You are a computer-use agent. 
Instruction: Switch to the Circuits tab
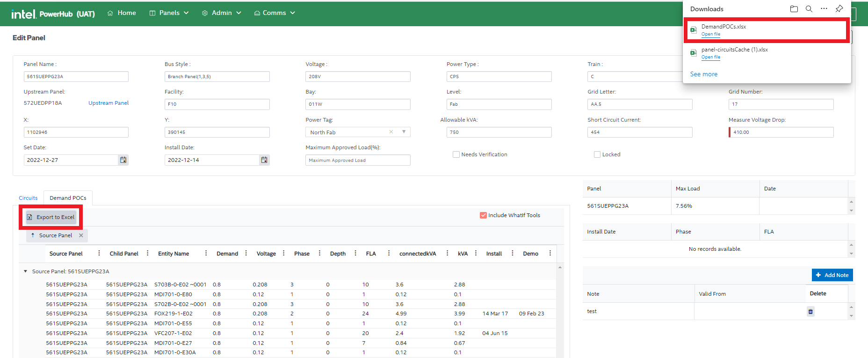tap(28, 198)
